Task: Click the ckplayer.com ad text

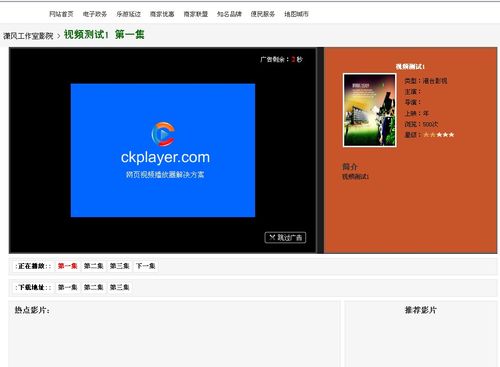Action: (x=165, y=157)
